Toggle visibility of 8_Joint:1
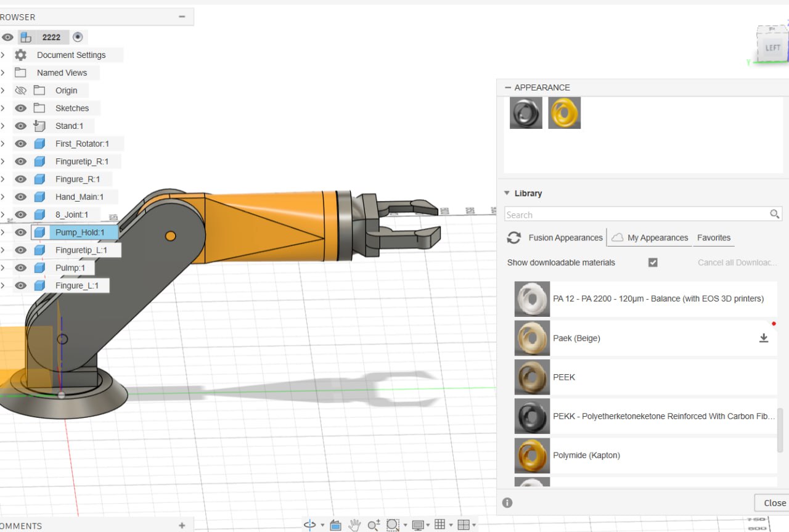The height and width of the screenshot is (532, 789). (20, 215)
